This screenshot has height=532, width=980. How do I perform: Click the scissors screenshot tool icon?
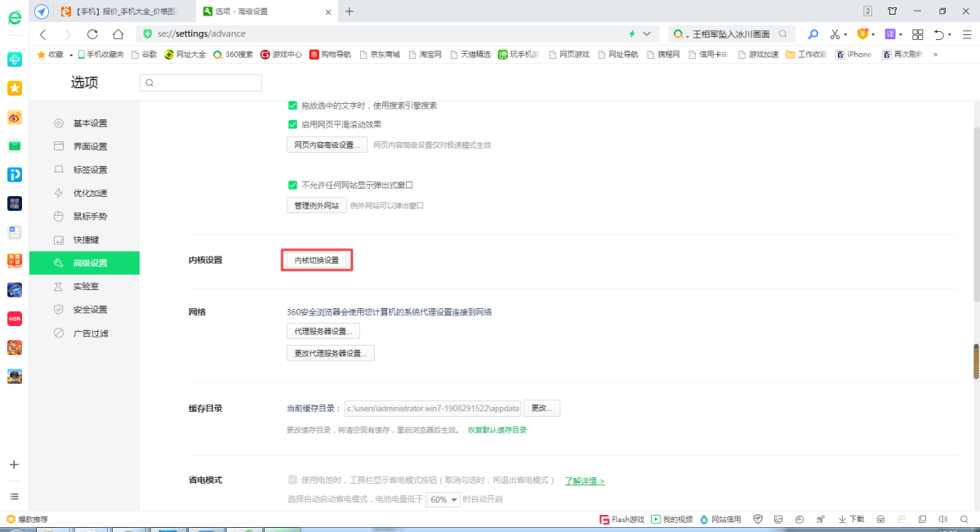click(x=835, y=34)
